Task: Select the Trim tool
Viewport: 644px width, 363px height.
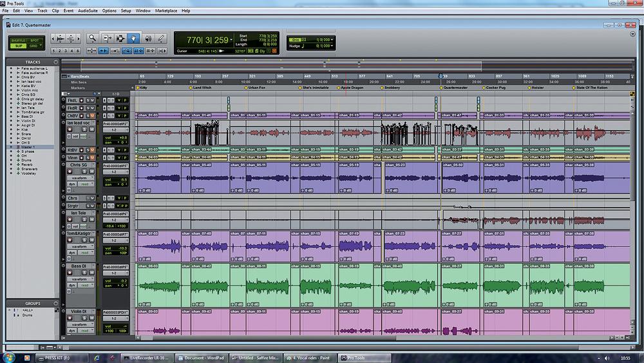Action: click(107, 38)
